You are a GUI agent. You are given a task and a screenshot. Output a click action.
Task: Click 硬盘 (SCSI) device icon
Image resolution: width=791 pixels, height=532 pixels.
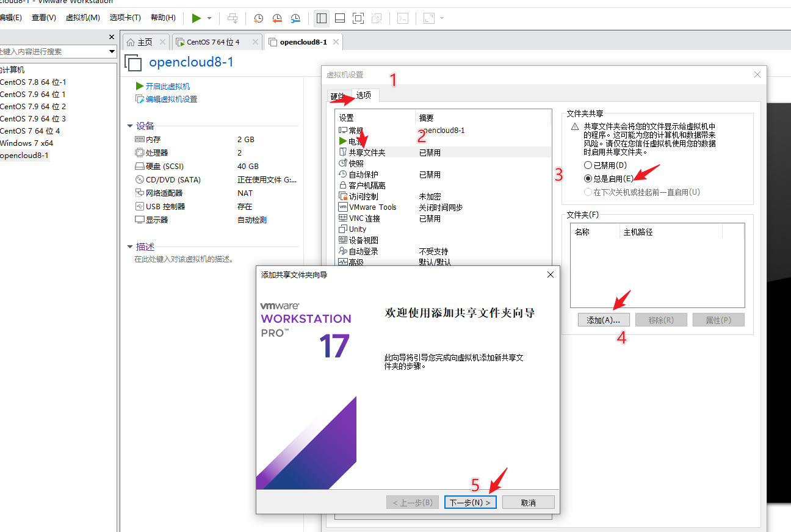pyautogui.click(x=139, y=167)
